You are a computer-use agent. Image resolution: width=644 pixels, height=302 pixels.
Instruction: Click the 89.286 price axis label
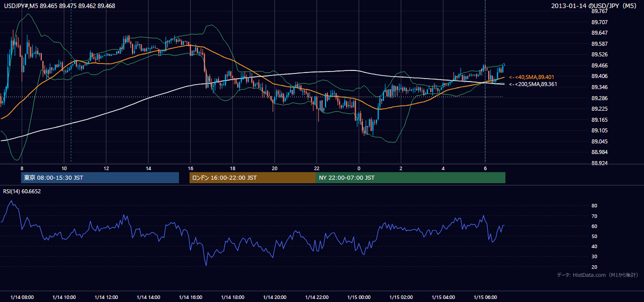(x=599, y=98)
